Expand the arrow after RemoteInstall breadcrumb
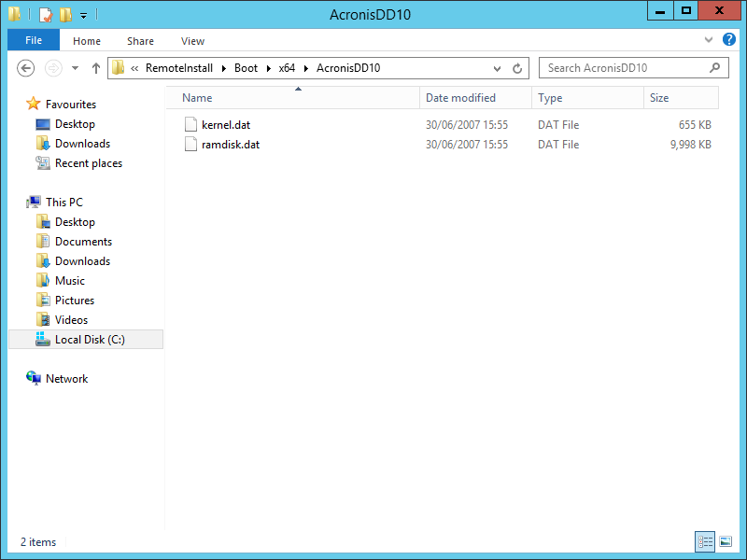The width and height of the screenshot is (747, 560). pos(223,68)
